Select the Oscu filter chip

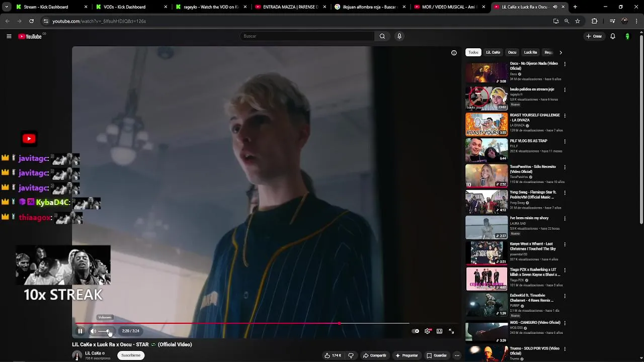[512, 52]
